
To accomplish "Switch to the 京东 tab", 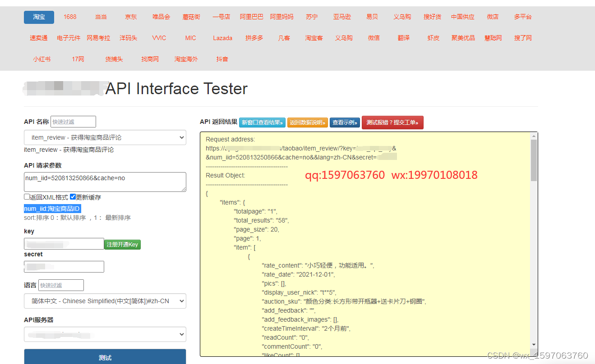I will [x=131, y=17].
